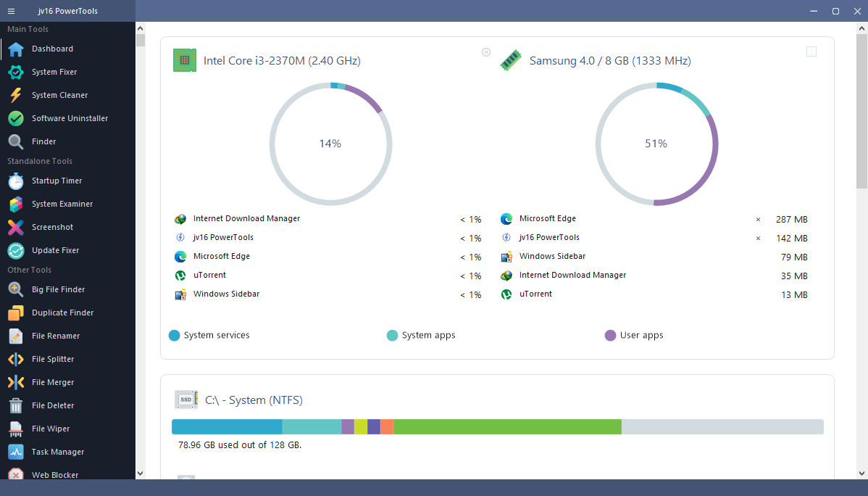Viewport: 868px width, 496px height.
Task: Click the Microsoft Edge icon in the memory list
Action: click(506, 219)
